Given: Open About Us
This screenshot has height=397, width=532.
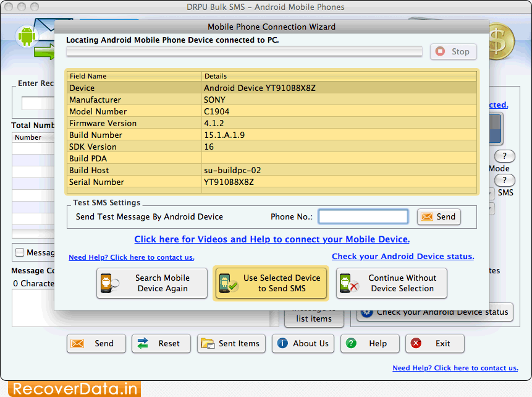Looking at the screenshot, I should [x=303, y=344].
